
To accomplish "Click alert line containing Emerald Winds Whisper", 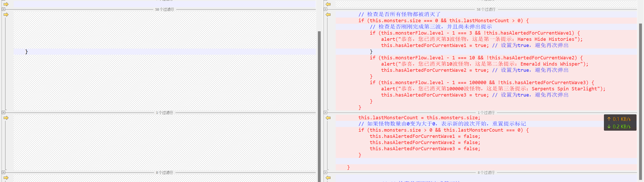I will 485,64.
